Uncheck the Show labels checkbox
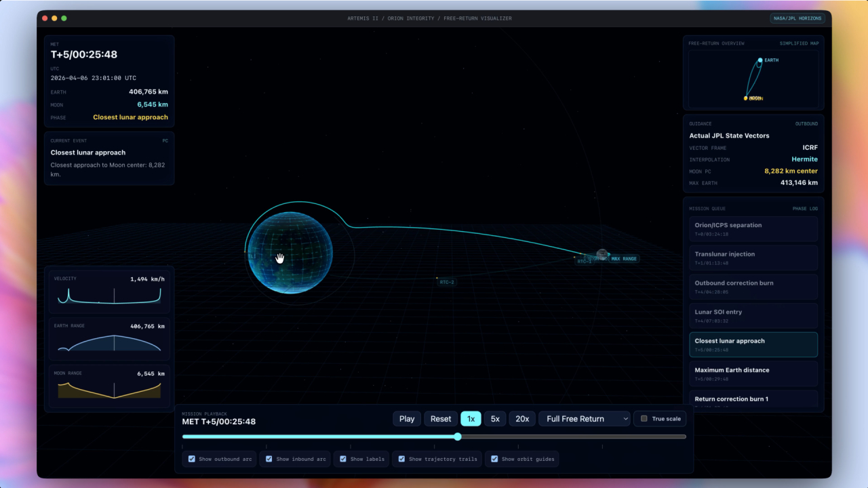The image size is (868, 488). 343,459
